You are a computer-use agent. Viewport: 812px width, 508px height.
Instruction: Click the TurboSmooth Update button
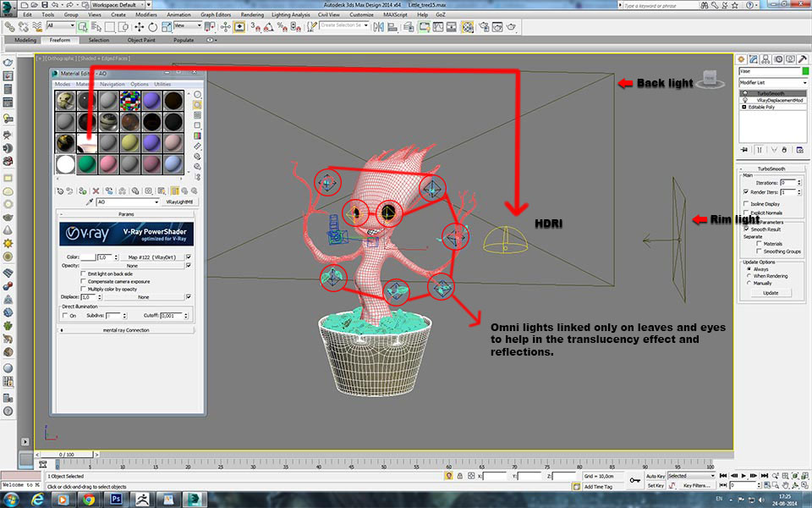point(771,293)
